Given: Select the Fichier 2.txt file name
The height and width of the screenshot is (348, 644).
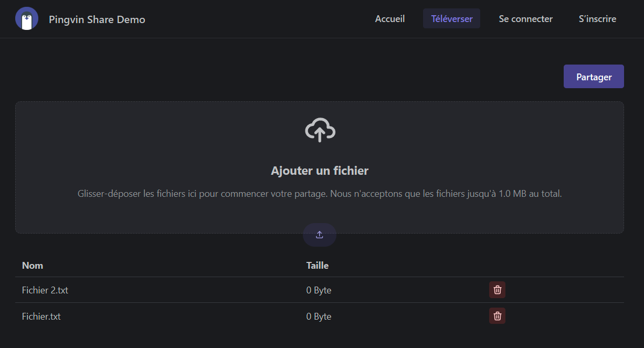Looking at the screenshot, I should click(45, 290).
